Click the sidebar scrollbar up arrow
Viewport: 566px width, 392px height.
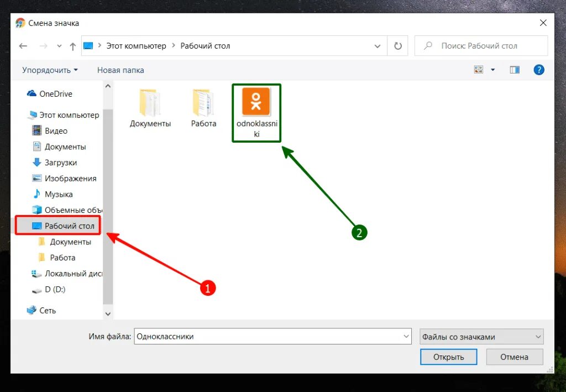(108, 86)
